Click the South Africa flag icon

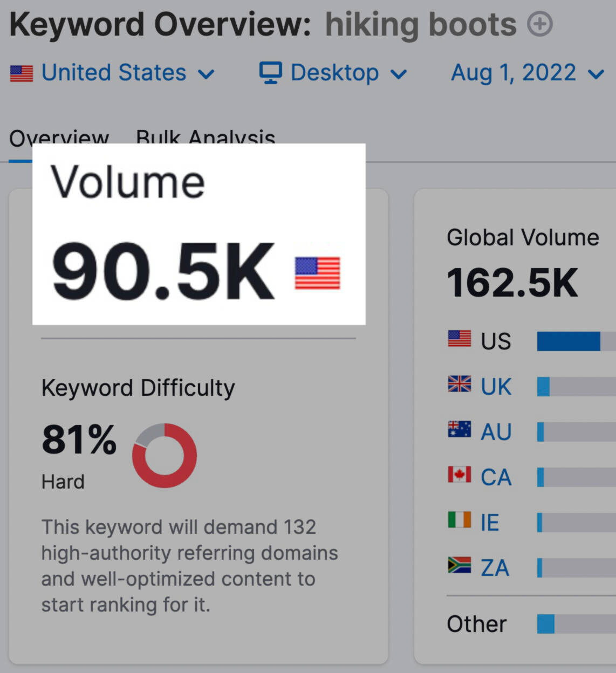(x=459, y=565)
